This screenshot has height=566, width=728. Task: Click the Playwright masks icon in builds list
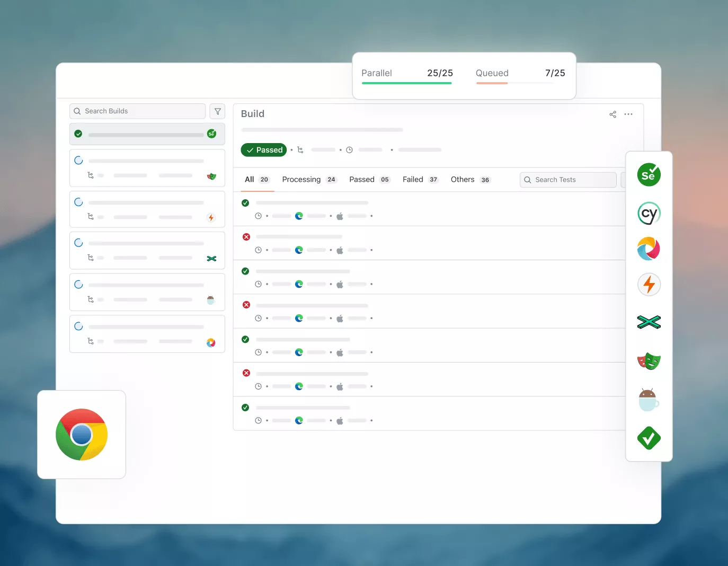pyautogui.click(x=211, y=176)
